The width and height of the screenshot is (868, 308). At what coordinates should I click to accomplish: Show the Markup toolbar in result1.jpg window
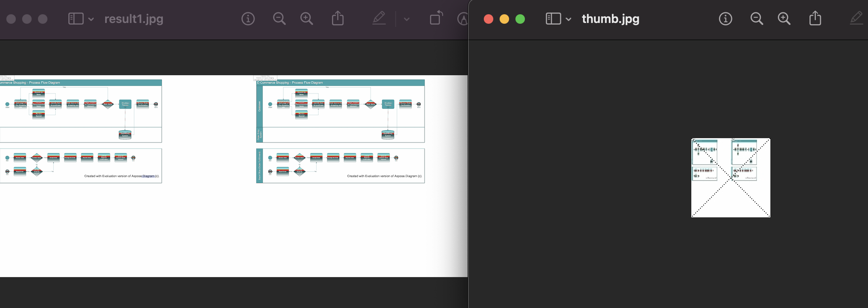coord(379,19)
